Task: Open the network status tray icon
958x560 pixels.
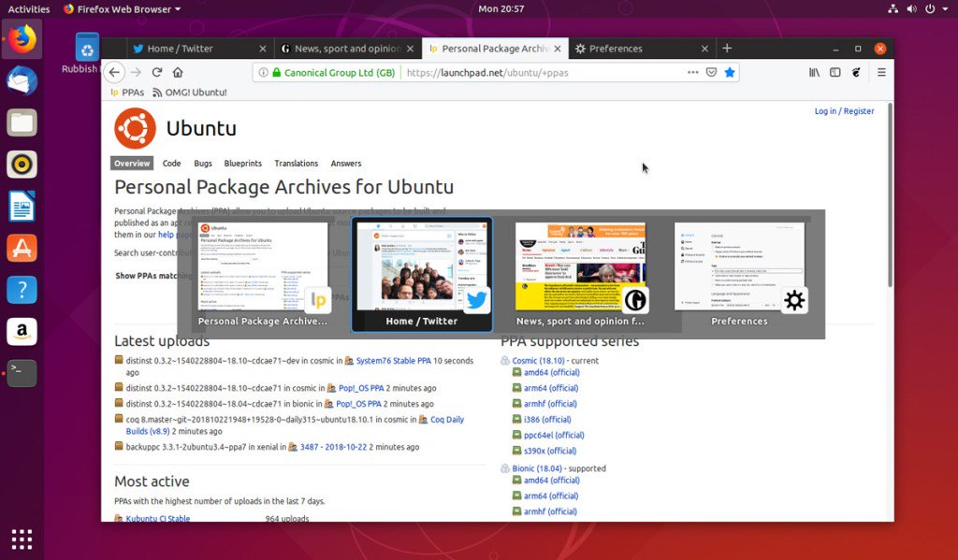Action: (x=893, y=8)
